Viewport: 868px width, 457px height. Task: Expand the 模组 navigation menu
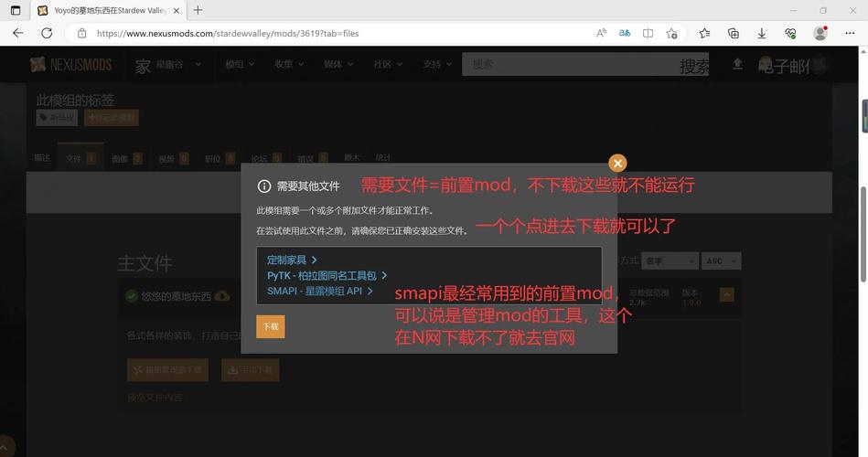pyautogui.click(x=240, y=65)
